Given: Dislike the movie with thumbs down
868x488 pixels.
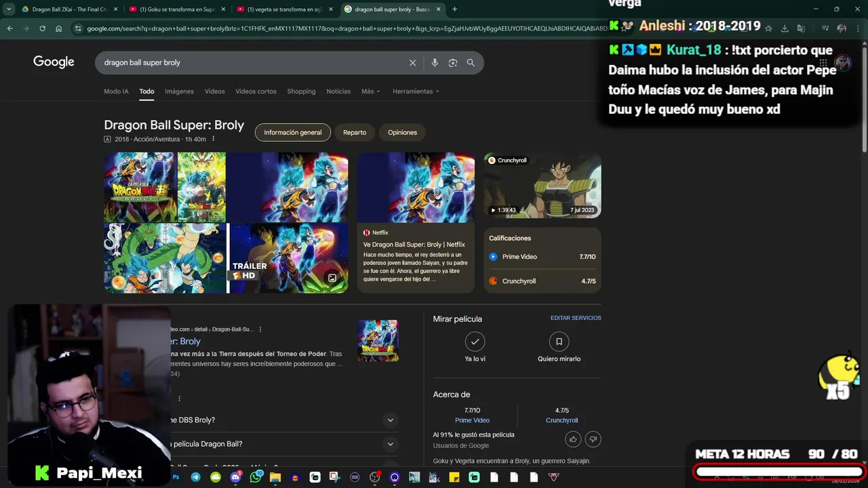Looking at the screenshot, I should pyautogui.click(x=593, y=439).
